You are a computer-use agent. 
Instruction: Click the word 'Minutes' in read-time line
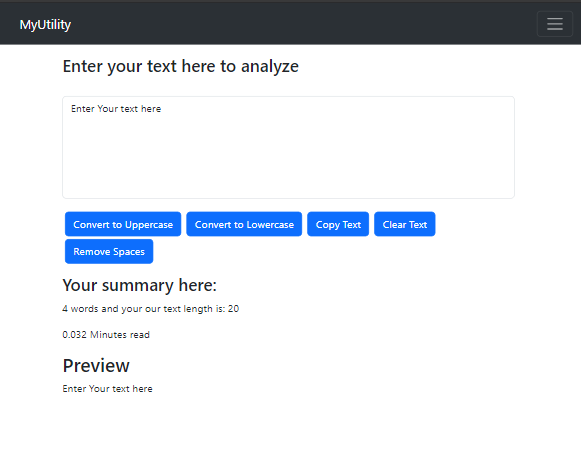108,335
